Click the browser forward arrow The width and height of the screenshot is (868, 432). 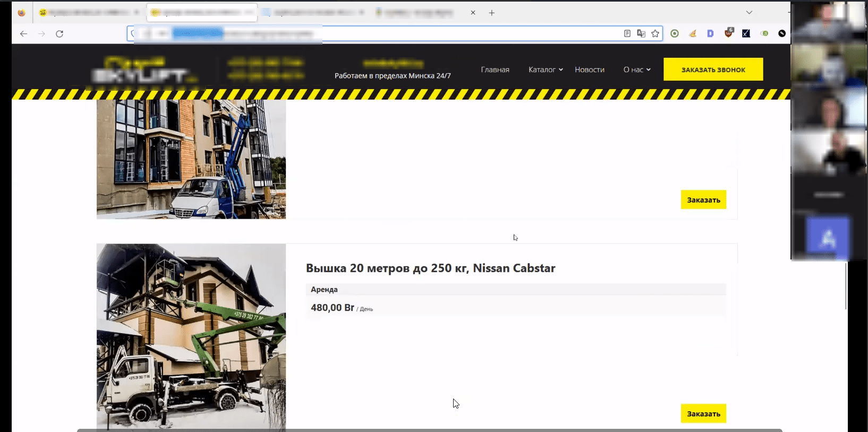click(x=41, y=33)
